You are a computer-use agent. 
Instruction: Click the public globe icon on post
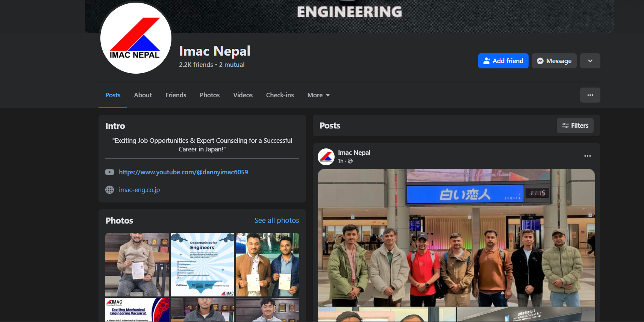(350, 161)
